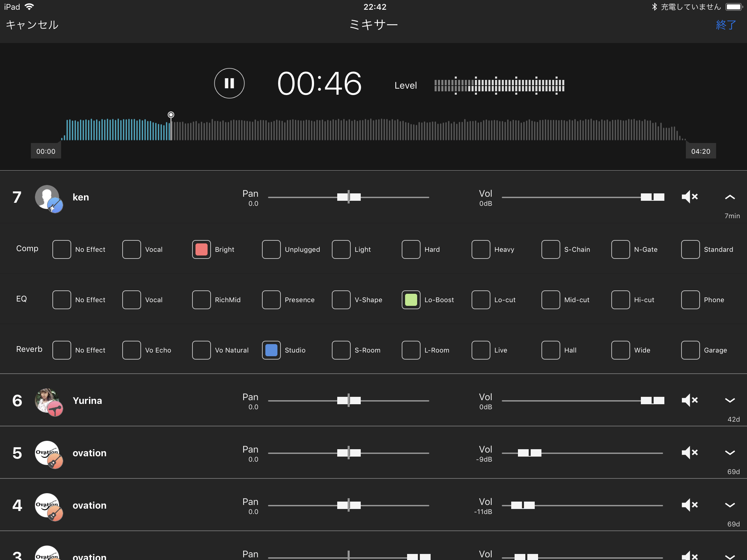Select EQ Phone preset
The width and height of the screenshot is (747, 560).
click(690, 300)
